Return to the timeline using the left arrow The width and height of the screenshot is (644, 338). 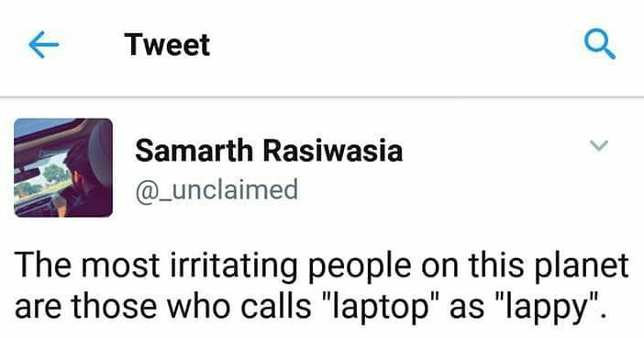(x=43, y=44)
